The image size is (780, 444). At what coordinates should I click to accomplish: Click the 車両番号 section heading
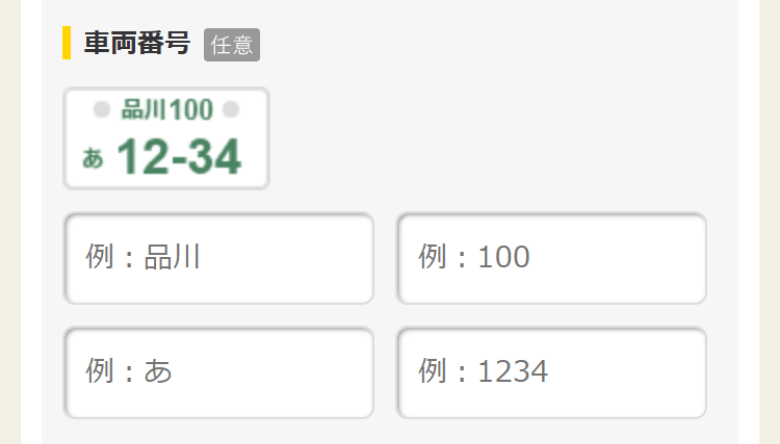tap(136, 43)
